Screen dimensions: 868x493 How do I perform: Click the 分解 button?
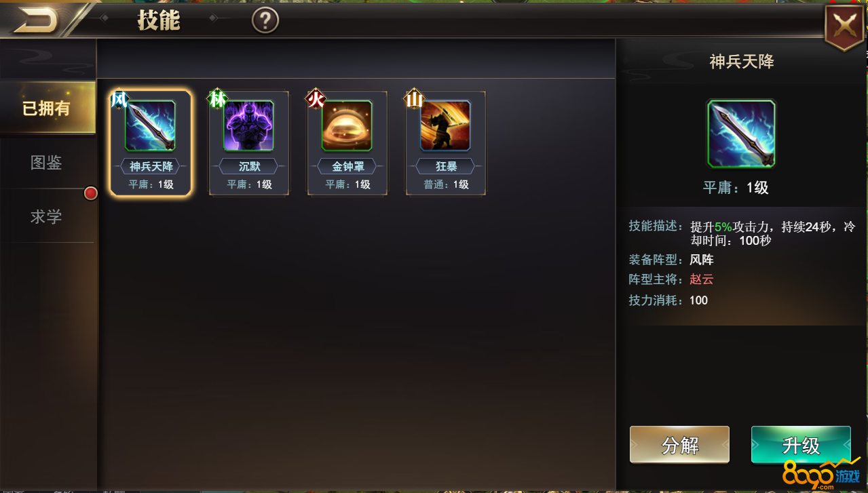click(x=679, y=445)
